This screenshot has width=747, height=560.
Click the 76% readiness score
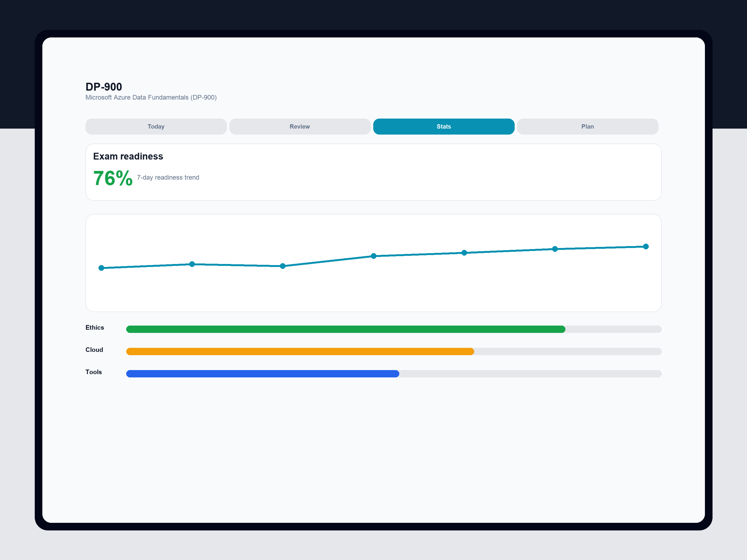(x=113, y=178)
